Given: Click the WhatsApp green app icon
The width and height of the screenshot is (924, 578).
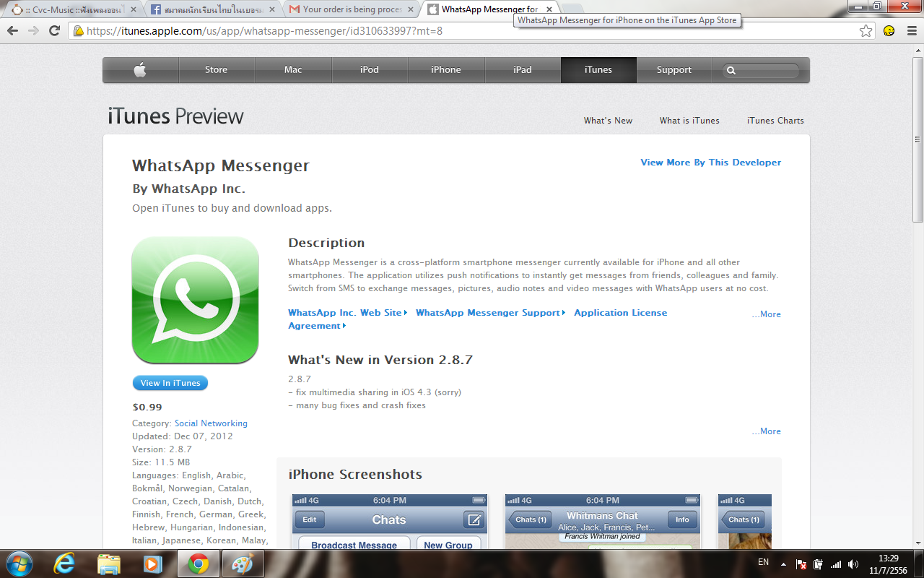Looking at the screenshot, I should [x=195, y=300].
